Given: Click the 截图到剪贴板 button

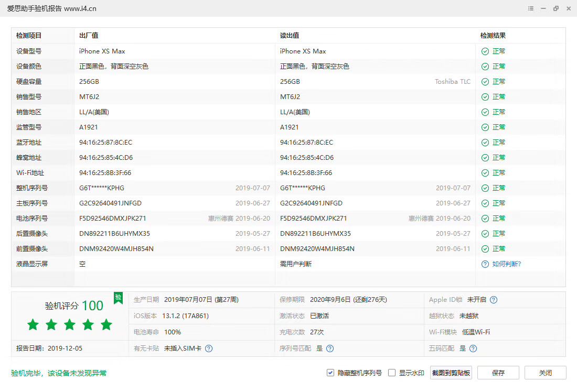Looking at the screenshot, I should pos(451,373).
